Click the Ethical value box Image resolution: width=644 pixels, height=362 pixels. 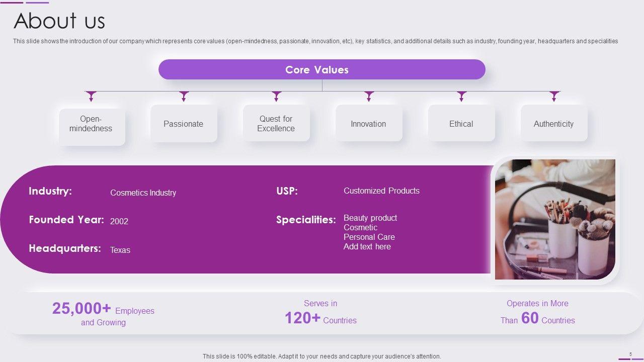461,124
